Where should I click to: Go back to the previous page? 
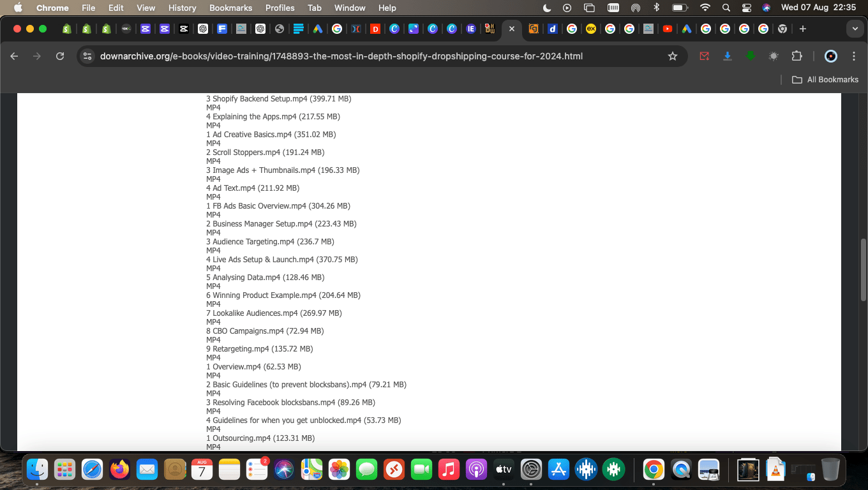tap(14, 56)
